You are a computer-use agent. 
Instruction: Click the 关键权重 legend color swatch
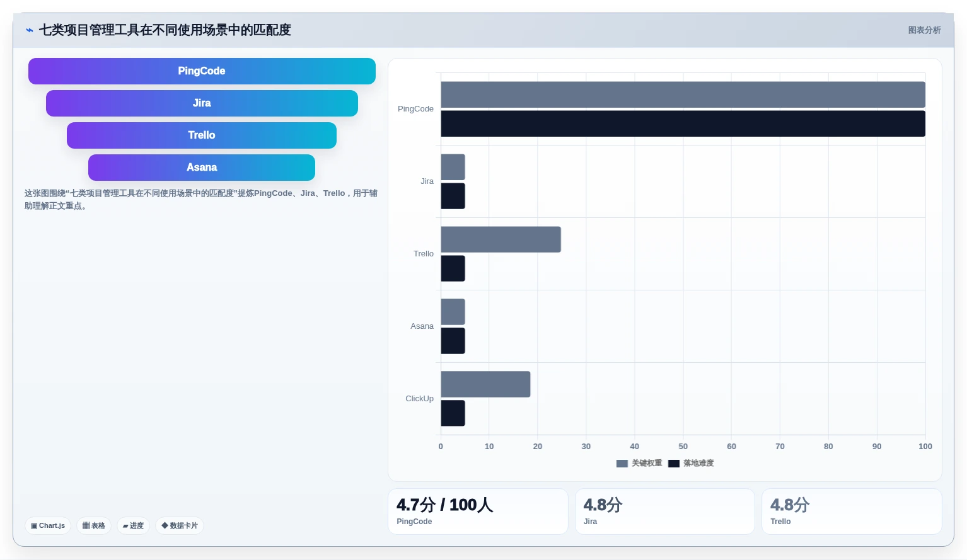click(622, 464)
